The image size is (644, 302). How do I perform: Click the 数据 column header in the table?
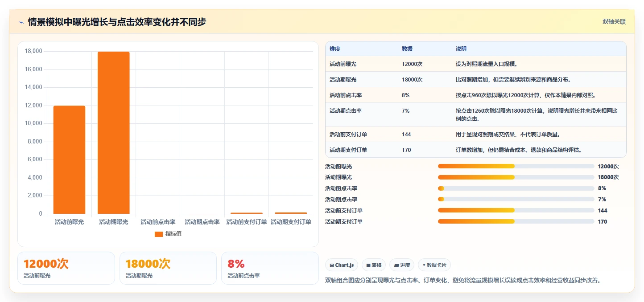407,49
